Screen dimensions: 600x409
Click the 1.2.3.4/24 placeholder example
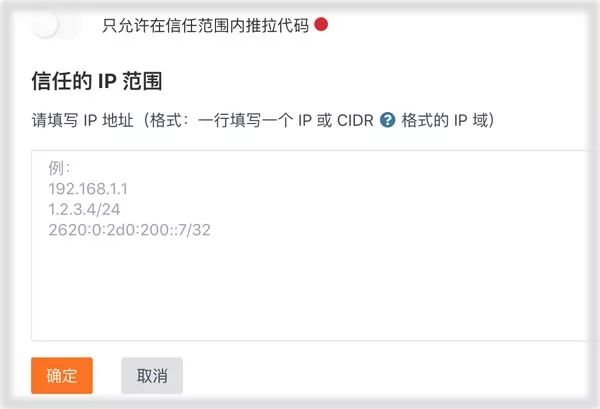click(x=84, y=209)
